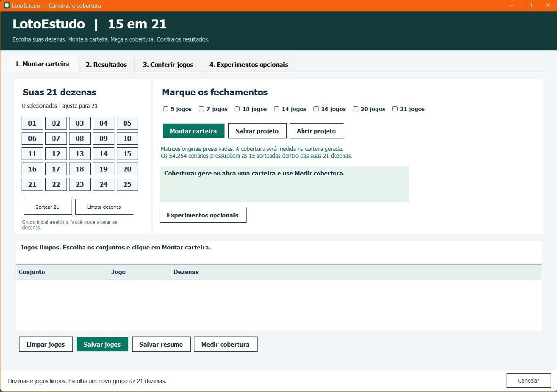Click the green Salvar jogos button
The width and height of the screenshot is (557, 392).
102,344
